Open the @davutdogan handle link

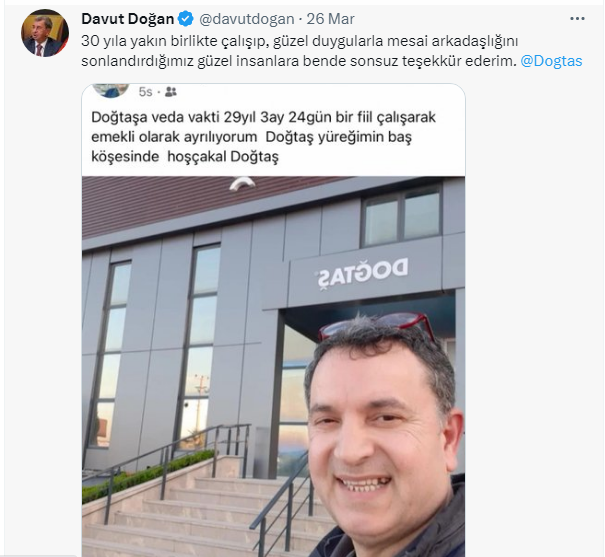click(247, 19)
